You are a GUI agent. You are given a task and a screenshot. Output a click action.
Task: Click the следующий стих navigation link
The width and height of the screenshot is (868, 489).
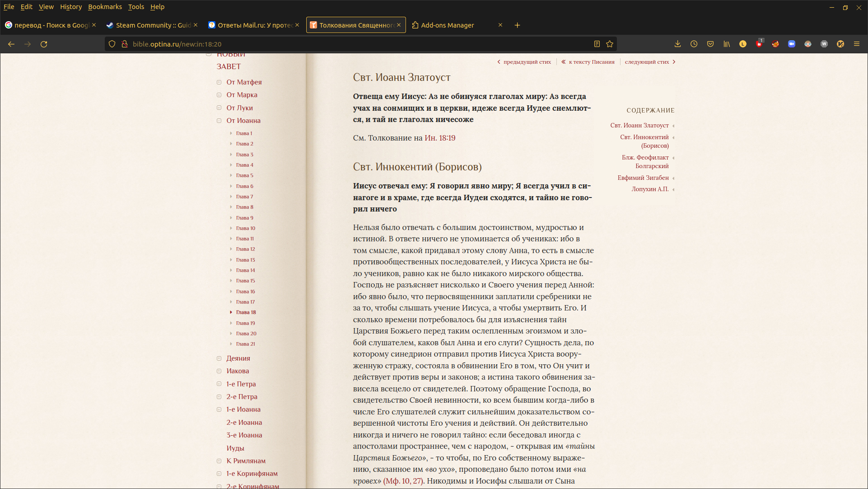pos(646,61)
